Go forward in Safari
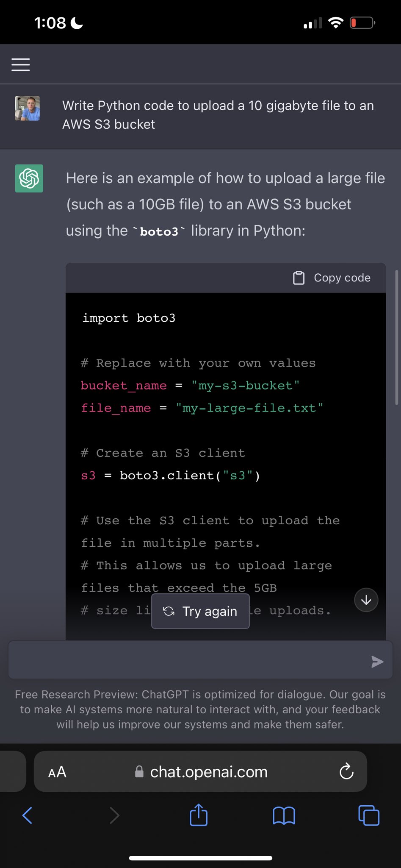401x868 pixels. coord(114,815)
